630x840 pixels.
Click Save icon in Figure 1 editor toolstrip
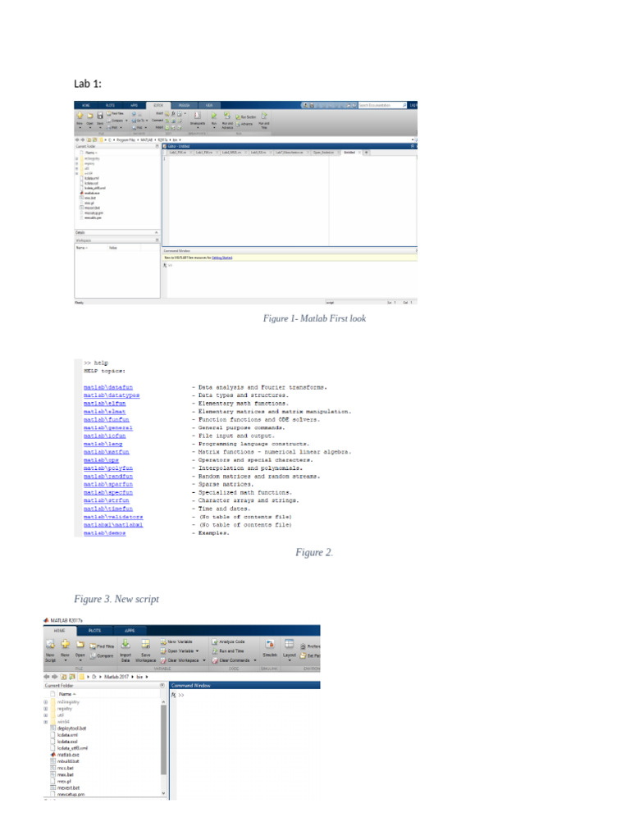pos(99,115)
